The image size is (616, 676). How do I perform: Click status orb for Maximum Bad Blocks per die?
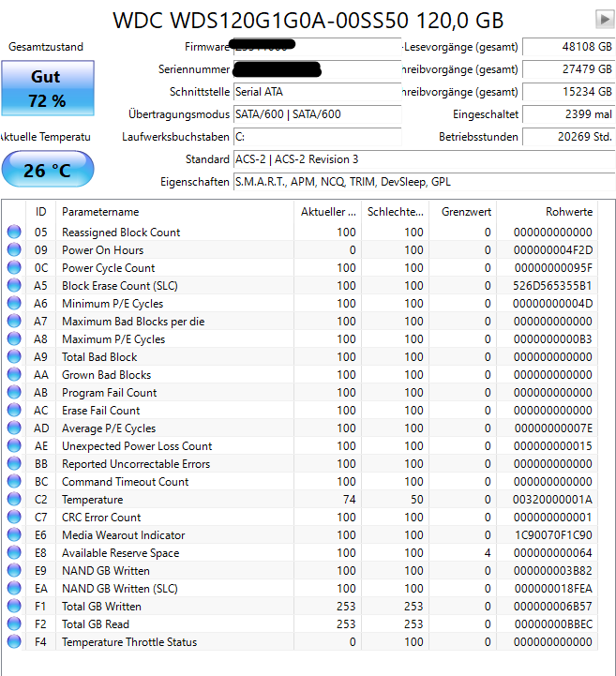point(14,322)
